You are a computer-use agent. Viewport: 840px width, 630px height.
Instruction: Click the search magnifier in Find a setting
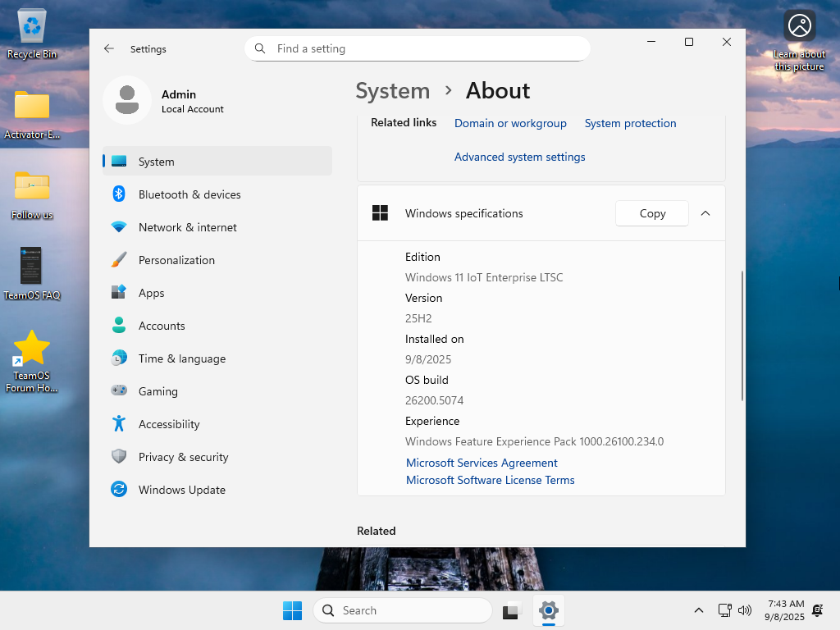click(x=260, y=48)
